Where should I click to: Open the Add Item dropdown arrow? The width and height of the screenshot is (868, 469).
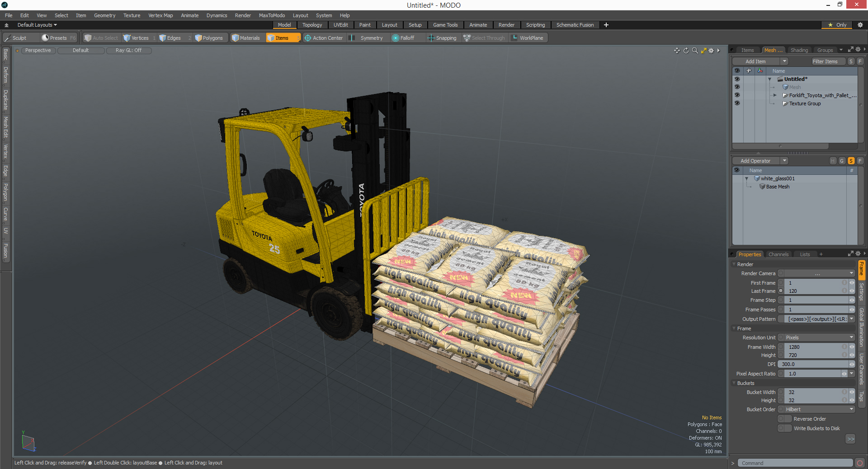(x=784, y=61)
